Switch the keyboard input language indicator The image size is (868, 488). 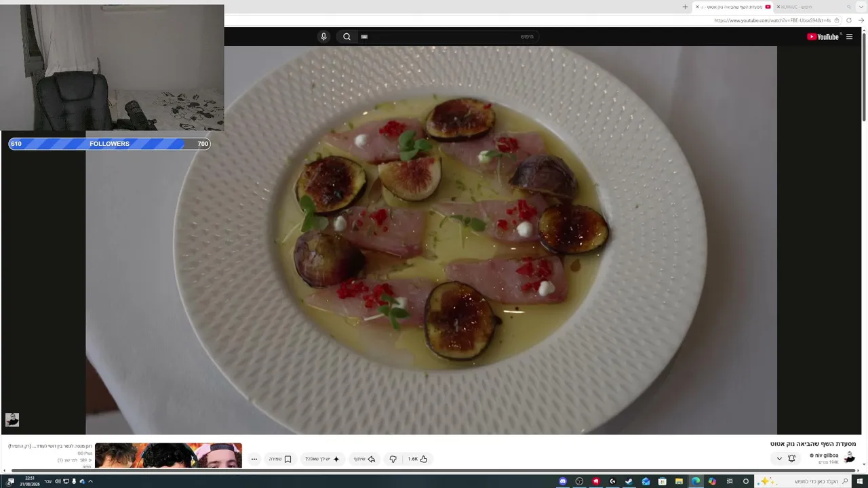[x=47, y=481]
